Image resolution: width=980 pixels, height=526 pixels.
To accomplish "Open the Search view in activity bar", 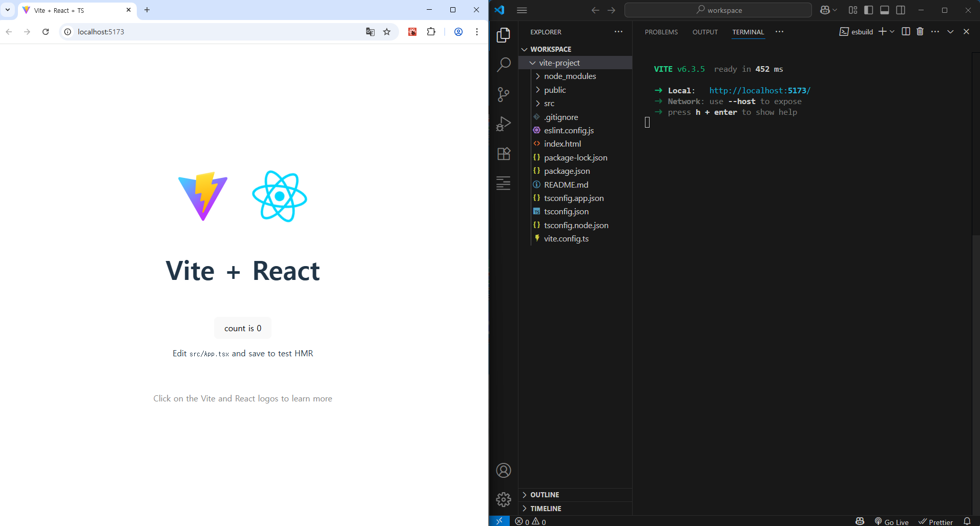I will [x=504, y=65].
